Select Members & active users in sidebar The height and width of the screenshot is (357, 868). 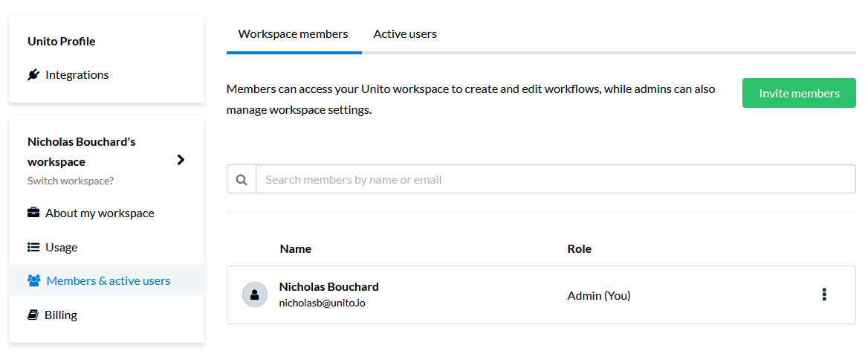coord(107,280)
